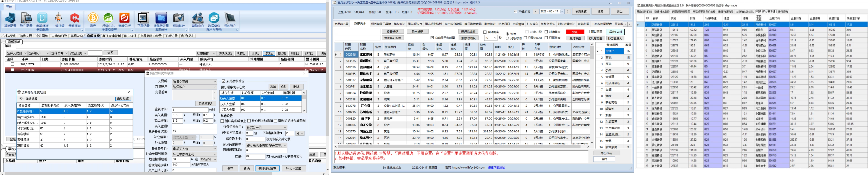Close the 选择模板填充规则 dialog
The image size is (868, 181).
pyautogui.click(x=128, y=92)
